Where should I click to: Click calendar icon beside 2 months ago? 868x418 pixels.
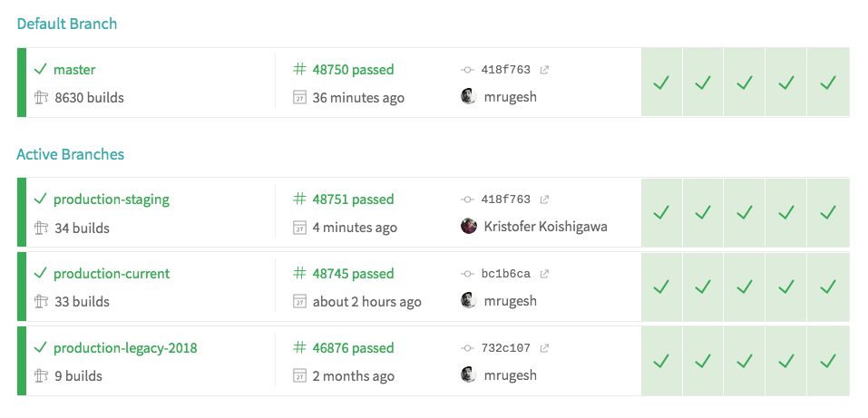(299, 375)
